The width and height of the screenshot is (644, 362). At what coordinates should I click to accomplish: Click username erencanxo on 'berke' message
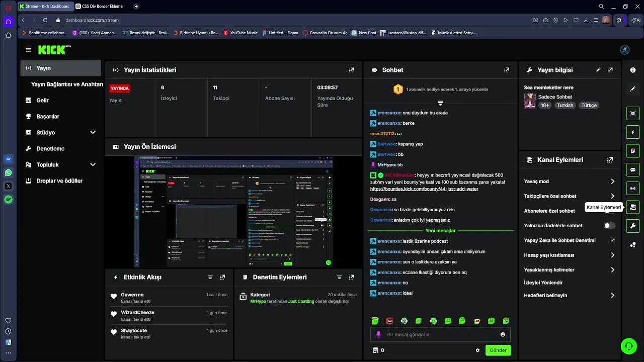tap(389, 123)
